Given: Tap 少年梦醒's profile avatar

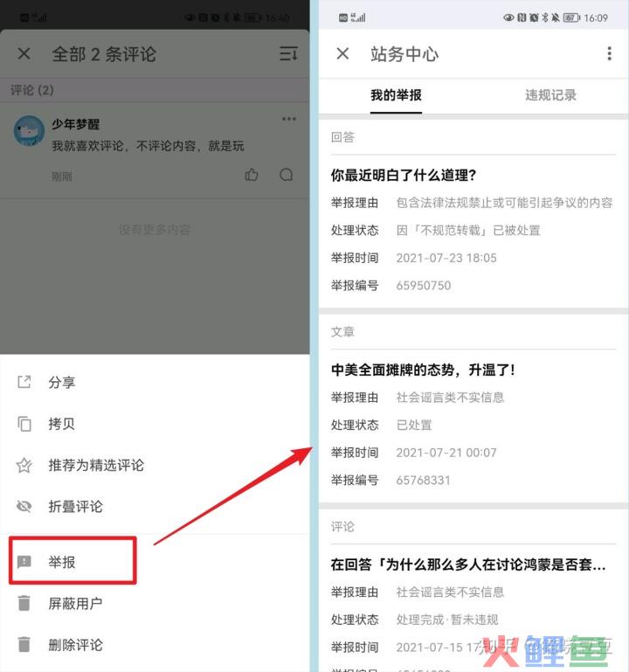Looking at the screenshot, I should [x=29, y=131].
